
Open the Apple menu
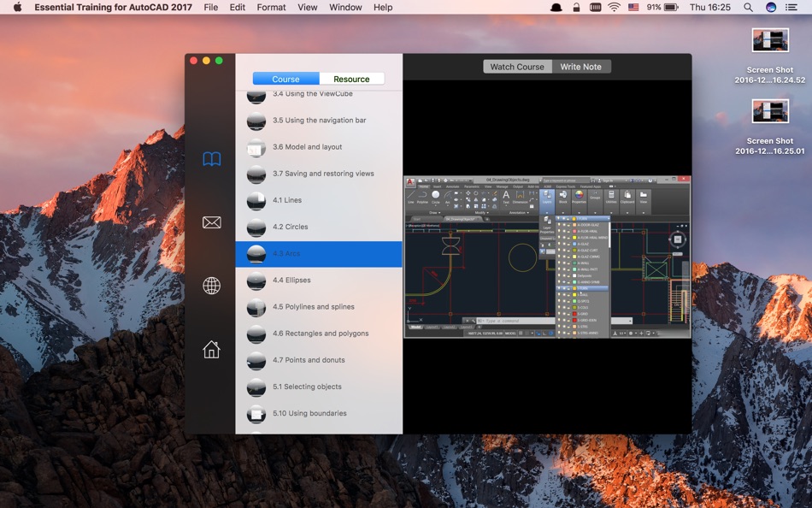tap(18, 7)
